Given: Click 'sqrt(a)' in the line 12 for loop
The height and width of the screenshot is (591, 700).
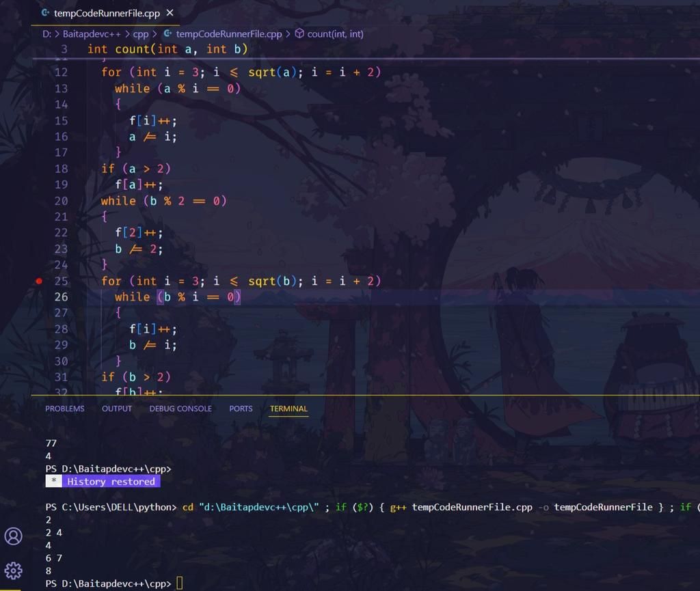Looking at the screenshot, I should coord(272,72).
